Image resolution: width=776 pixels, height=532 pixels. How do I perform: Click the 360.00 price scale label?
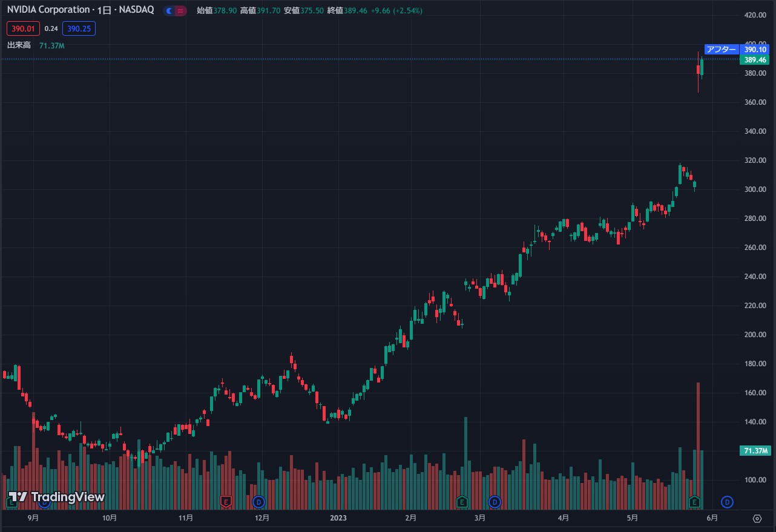[x=755, y=102]
